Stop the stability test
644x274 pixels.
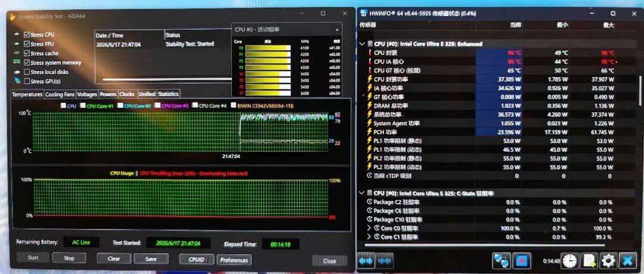(x=69, y=258)
